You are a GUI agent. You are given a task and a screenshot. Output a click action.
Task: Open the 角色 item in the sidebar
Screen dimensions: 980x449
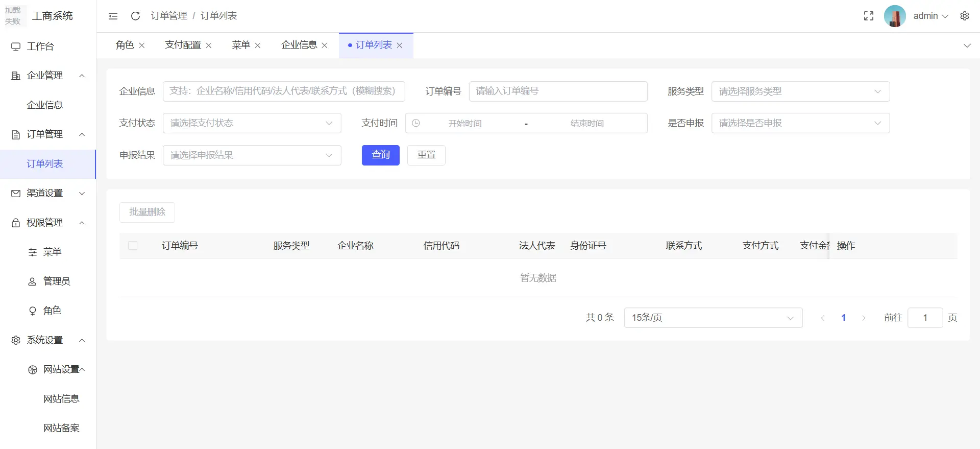click(48, 311)
